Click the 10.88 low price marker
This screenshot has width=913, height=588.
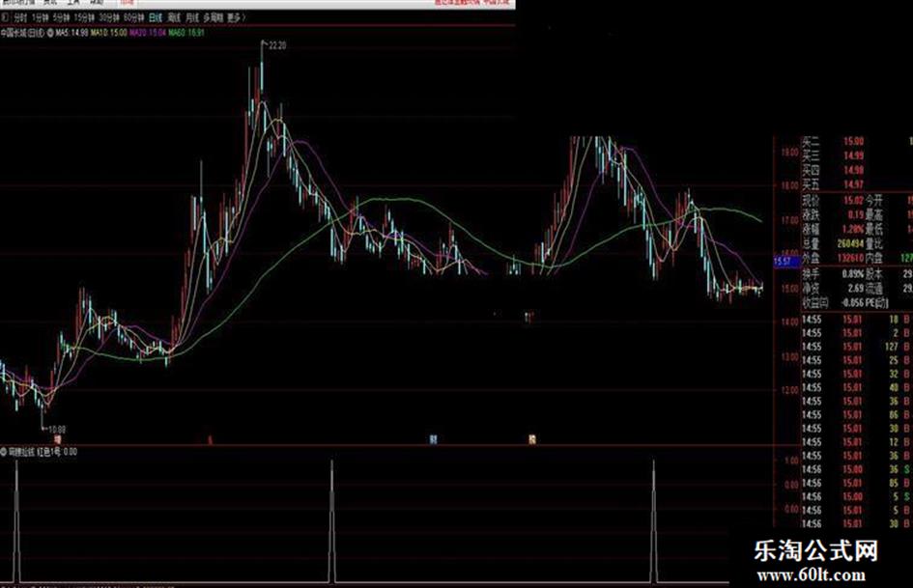pos(56,429)
